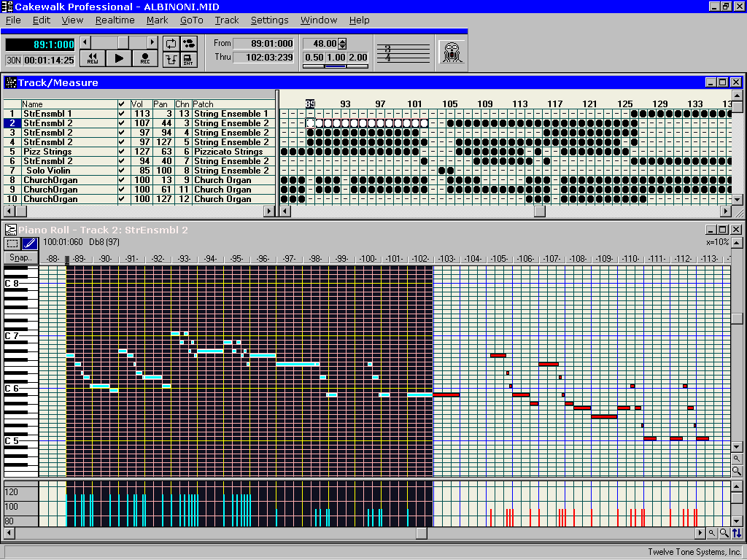This screenshot has width=747, height=560.
Task: Select the 2.00 tempo ratio button
Action: 357,58
